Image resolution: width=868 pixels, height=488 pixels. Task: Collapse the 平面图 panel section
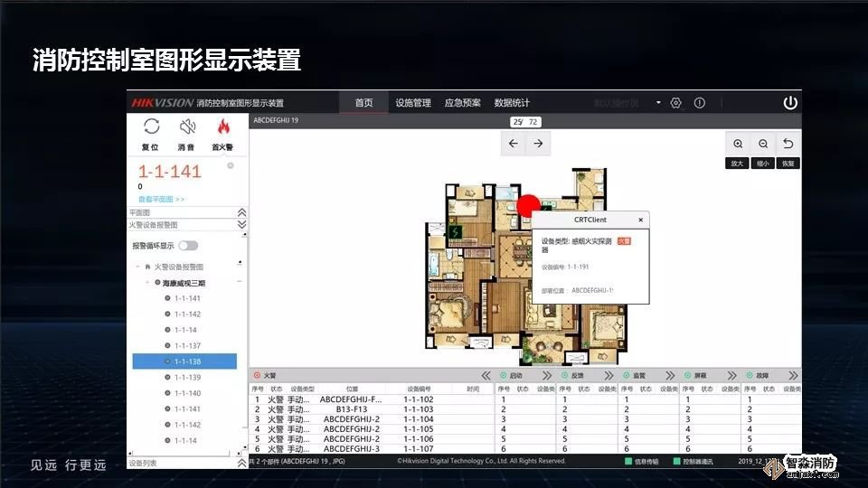(241, 212)
